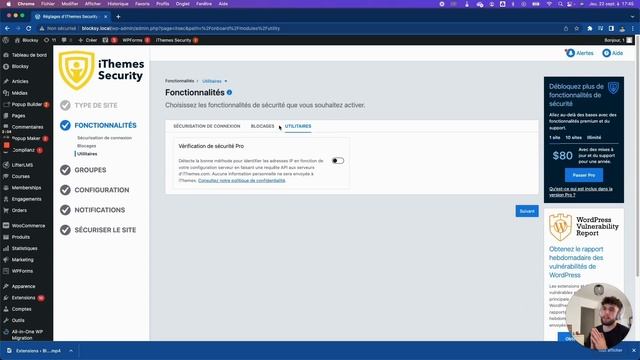
Task: Open the privacy policy link
Action: click(242, 180)
